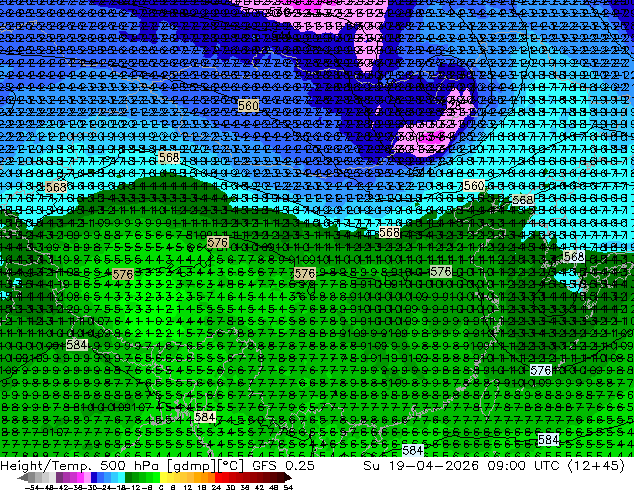Click the legend value "-54"

(x=34, y=487)
